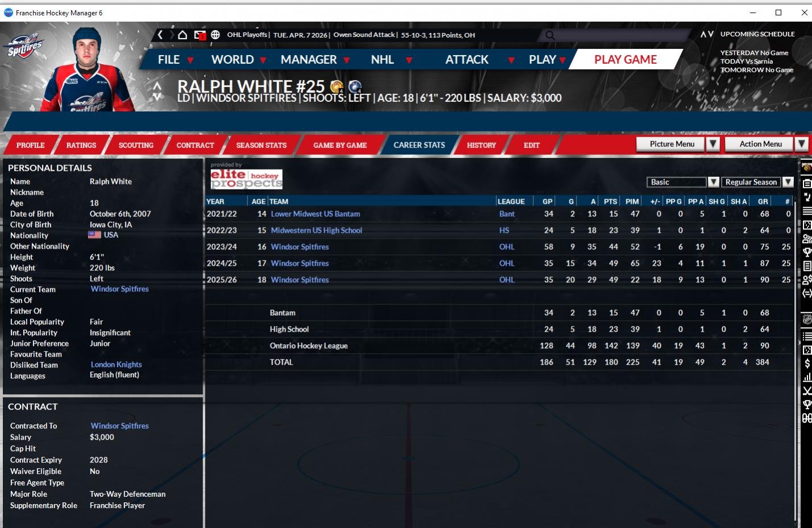Open the binoculars icon at sidebar bottom
Screen dimensions: 812x528
tap(807, 418)
